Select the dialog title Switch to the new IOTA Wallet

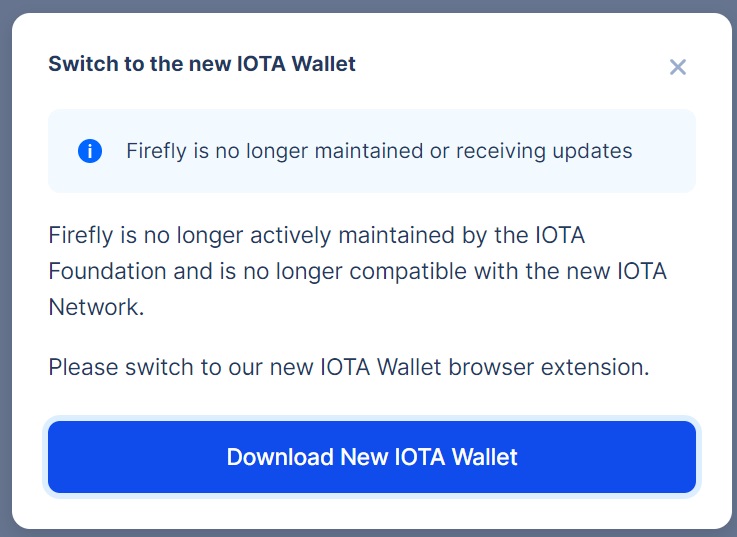(202, 64)
